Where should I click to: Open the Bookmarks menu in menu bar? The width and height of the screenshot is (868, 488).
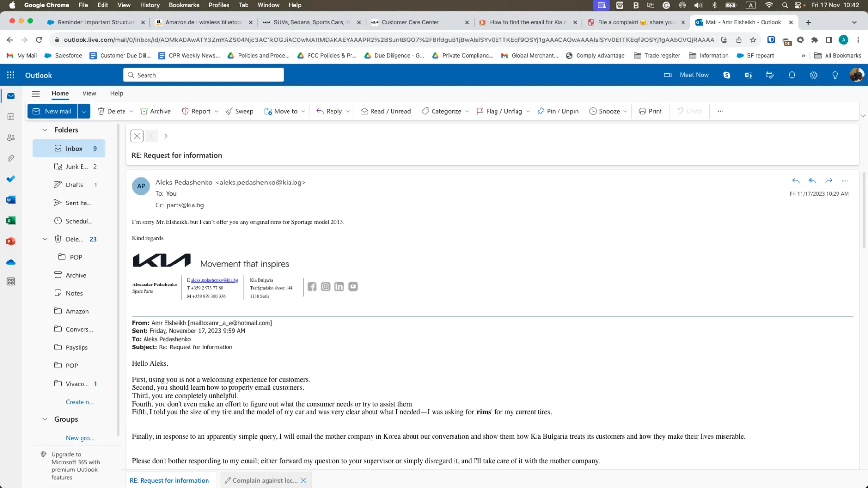[x=184, y=5]
